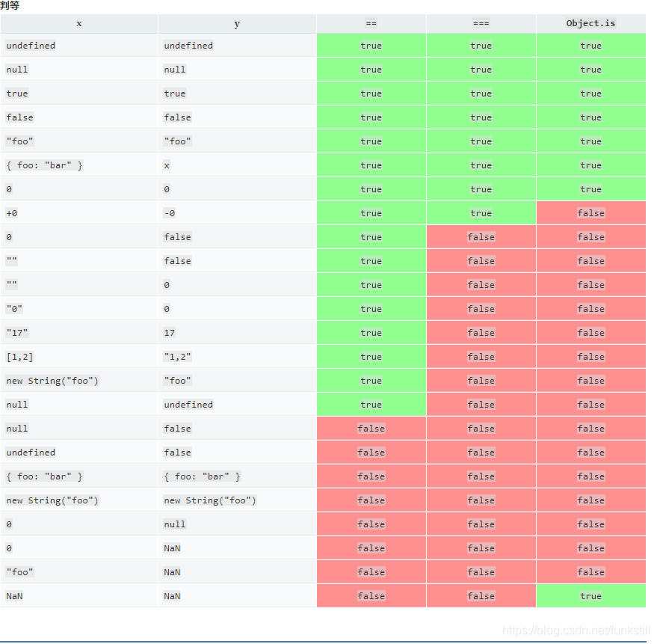The width and height of the screenshot is (657, 644).
Task: Click the 'x' column header
Action: click(79, 23)
